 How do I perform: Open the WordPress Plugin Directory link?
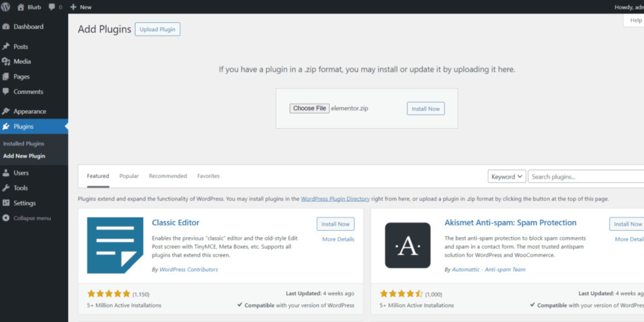pyautogui.click(x=335, y=199)
